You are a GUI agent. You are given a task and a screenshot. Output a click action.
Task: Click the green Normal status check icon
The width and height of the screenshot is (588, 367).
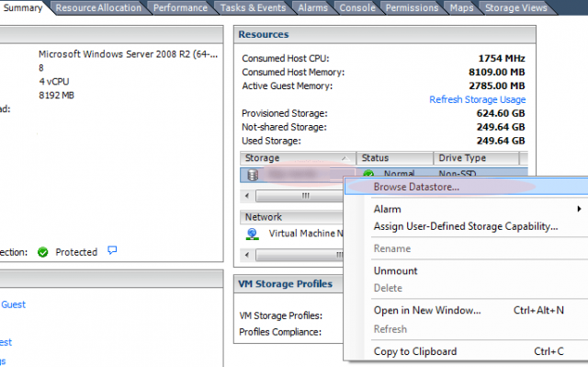pyautogui.click(x=368, y=173)
